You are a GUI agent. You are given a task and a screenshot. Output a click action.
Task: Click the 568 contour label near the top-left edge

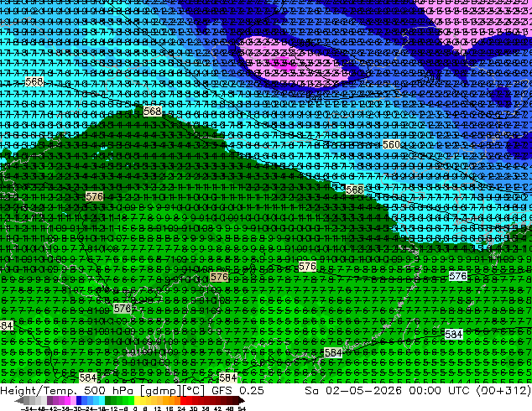pos(34,81)
